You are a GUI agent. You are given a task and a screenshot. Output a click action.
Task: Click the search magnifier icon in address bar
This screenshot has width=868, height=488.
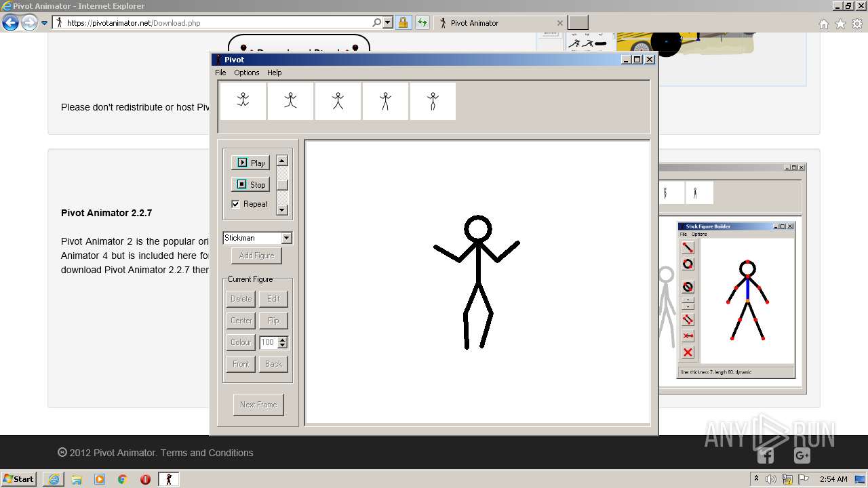coord(377,22)
